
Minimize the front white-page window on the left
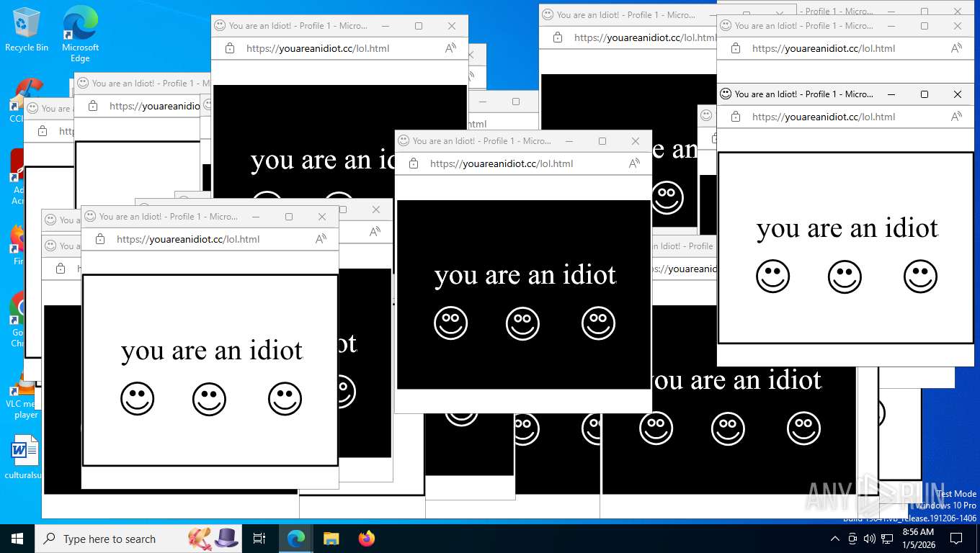pos(256,217)
